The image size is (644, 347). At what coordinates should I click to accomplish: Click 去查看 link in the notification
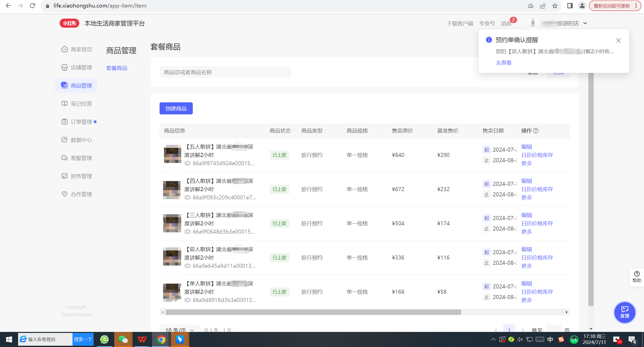[x=504, y=63]
